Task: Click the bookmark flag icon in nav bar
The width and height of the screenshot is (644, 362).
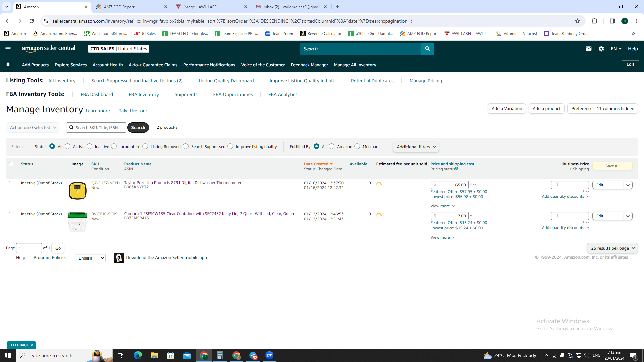Action: coord(8,64)
